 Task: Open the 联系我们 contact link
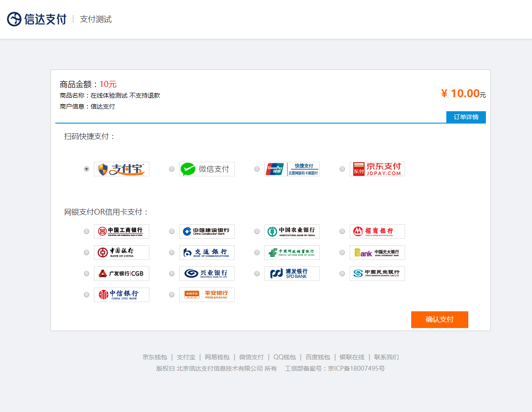[387, 357]
